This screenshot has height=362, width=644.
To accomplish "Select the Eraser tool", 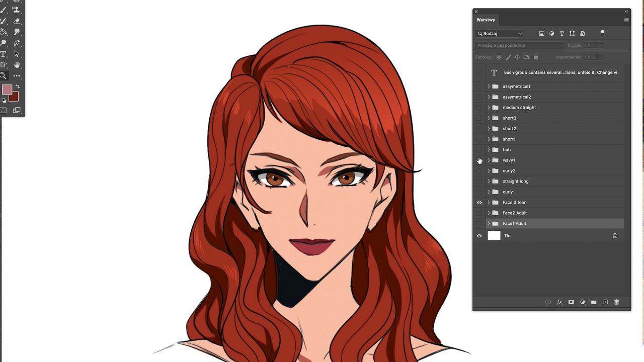I will coord(17,21).
